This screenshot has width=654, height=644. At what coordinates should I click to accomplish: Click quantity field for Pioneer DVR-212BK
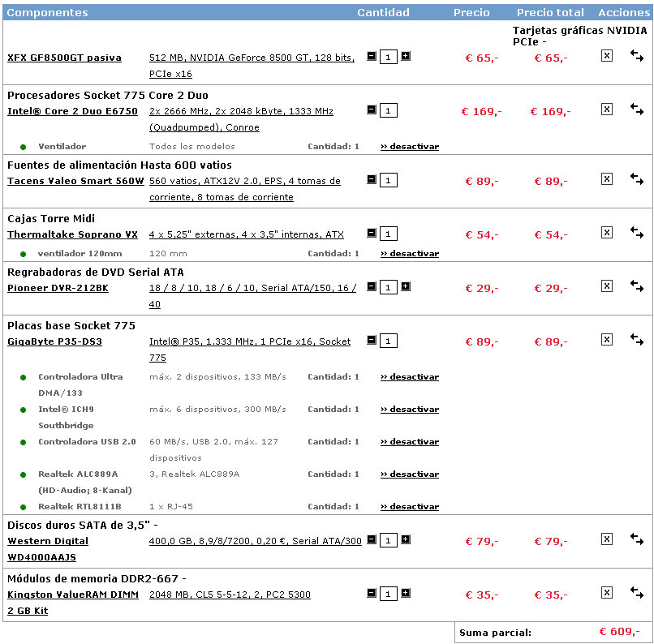click(389, 287)
